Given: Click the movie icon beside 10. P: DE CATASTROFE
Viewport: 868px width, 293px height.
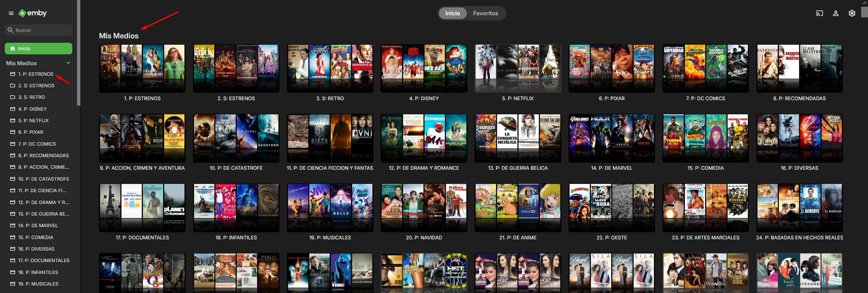Looking at the screenshot, I should coord(13,179).
